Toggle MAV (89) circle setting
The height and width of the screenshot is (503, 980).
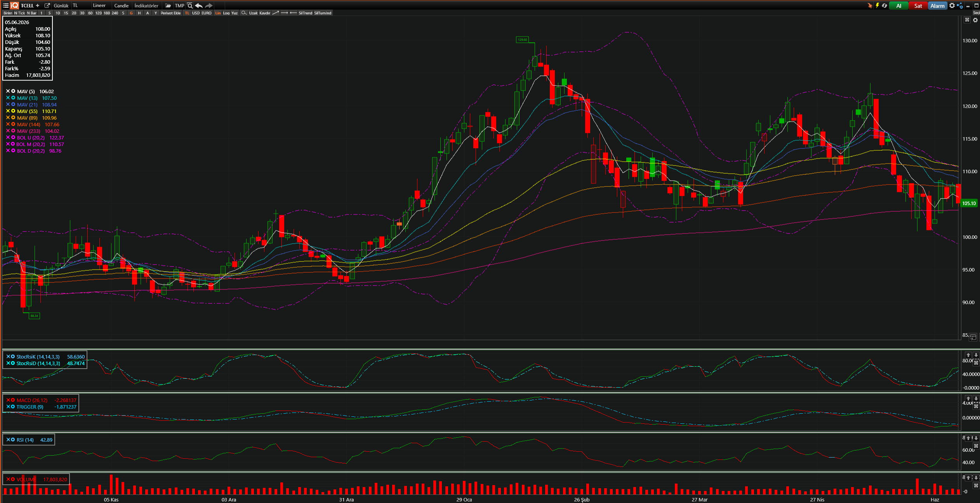13,117
